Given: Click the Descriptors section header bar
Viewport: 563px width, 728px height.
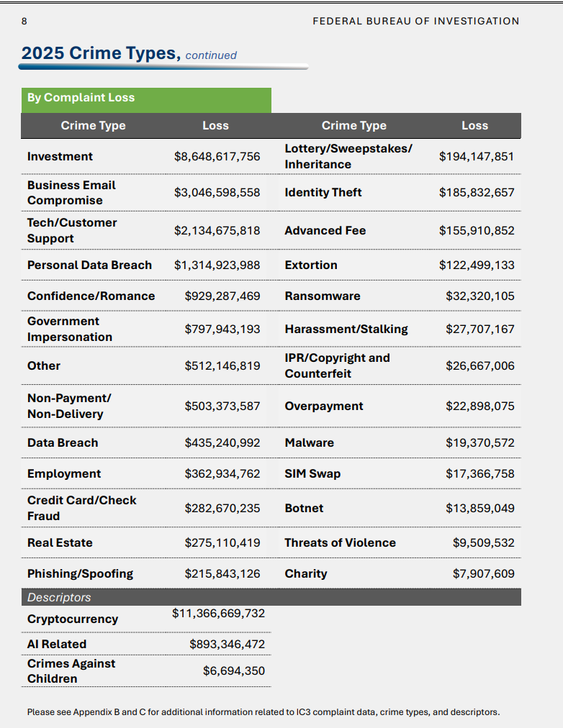Looking at the screenshot, I should click(x=271, y=597).
